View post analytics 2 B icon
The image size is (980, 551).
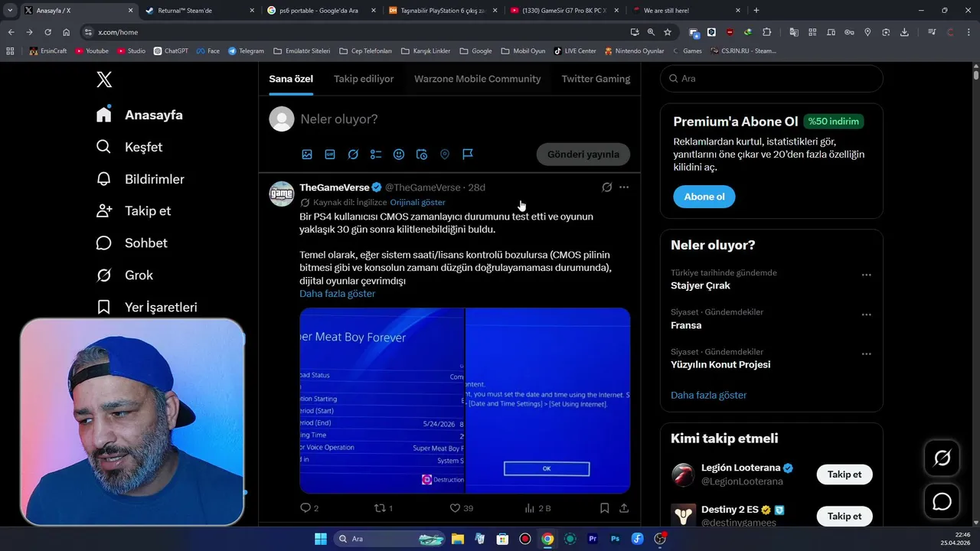click(x=537, y=508)
